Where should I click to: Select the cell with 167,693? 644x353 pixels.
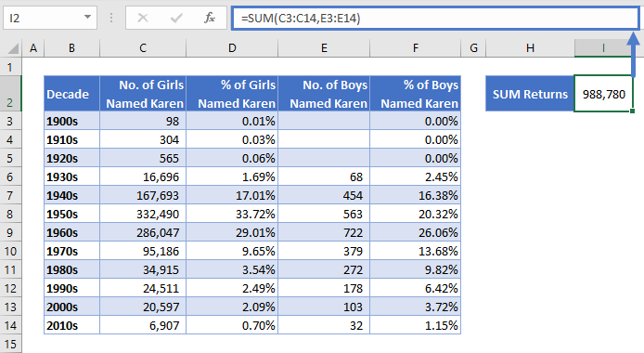pyautogui.click(x=143, y=196)
